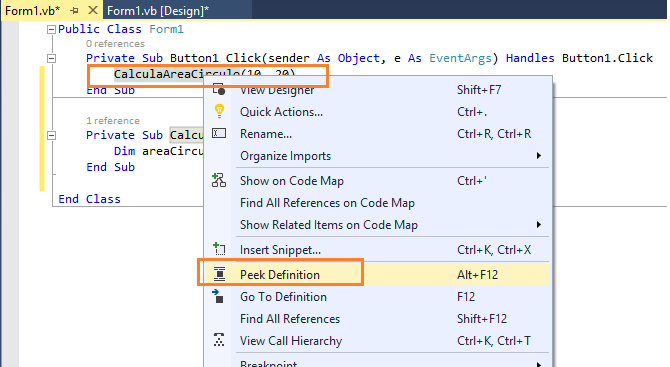This screenshot has height=367, width=670.
Task: Click the Insert Snippet icon
Action: [x=219, y=249]
